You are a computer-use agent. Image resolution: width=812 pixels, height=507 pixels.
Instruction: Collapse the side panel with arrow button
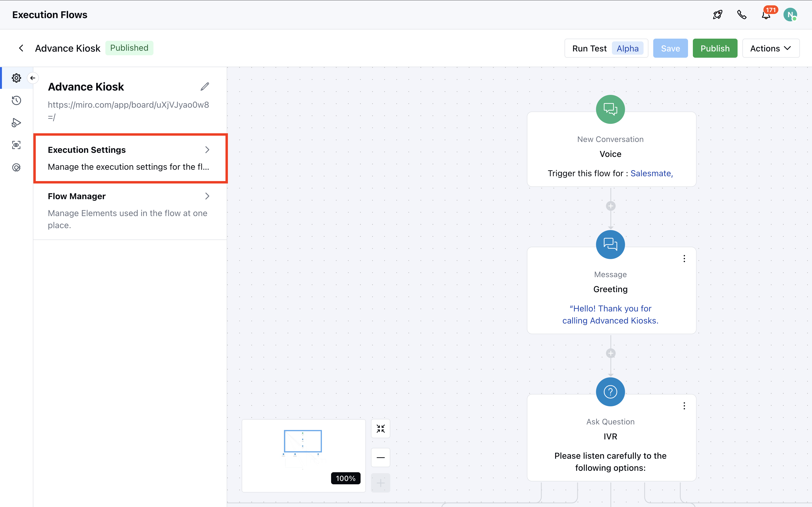33,78
